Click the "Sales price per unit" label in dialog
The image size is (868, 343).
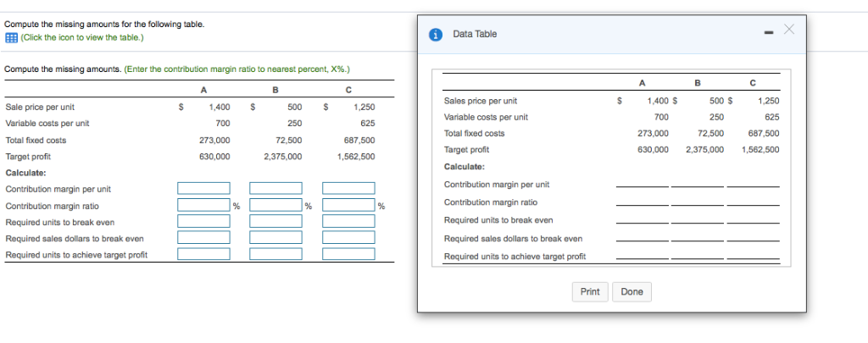pos(481,101)
